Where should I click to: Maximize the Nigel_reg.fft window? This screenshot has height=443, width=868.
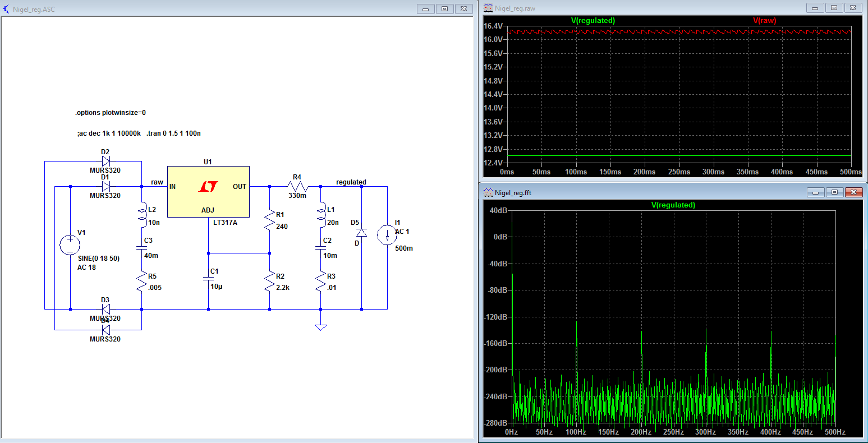click(834, 192)
